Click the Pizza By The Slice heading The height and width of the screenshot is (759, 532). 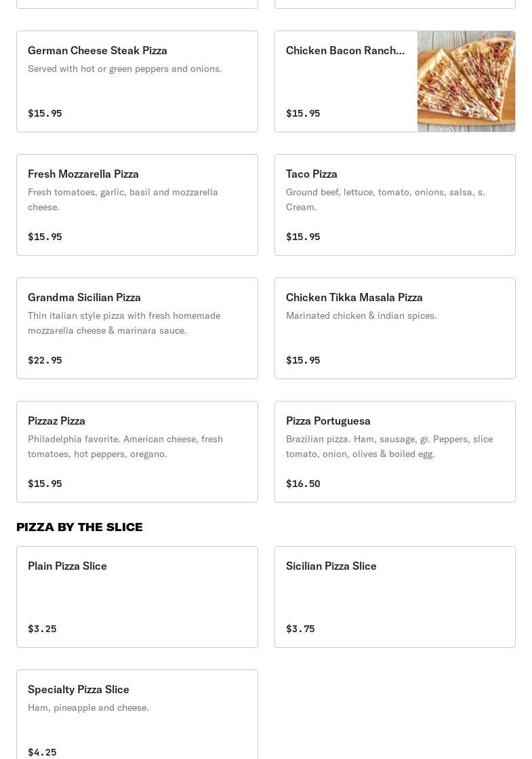pos(79,527)
